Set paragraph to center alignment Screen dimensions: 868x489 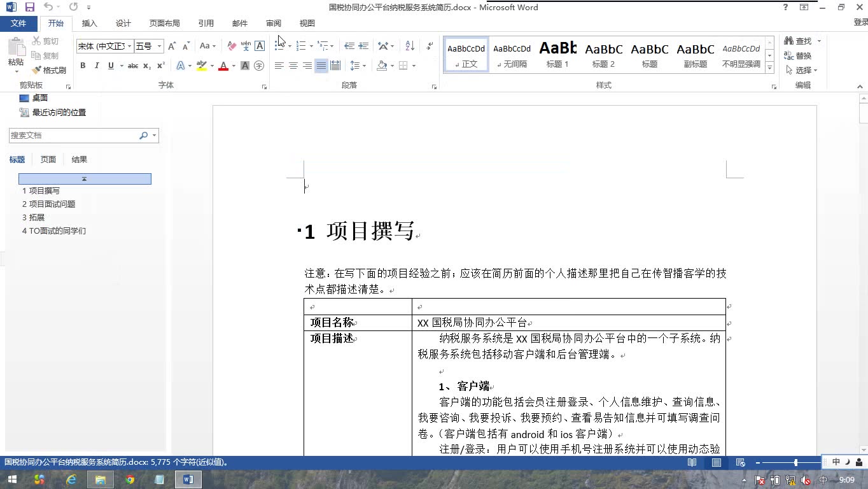point(293,66)
